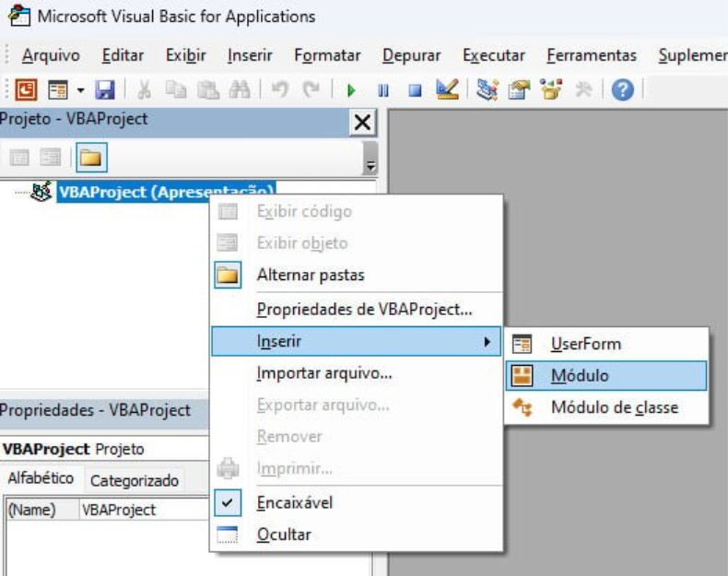Select VBAProject (Apresentação) tree node

pyautogui.click(x=166, y=192)
